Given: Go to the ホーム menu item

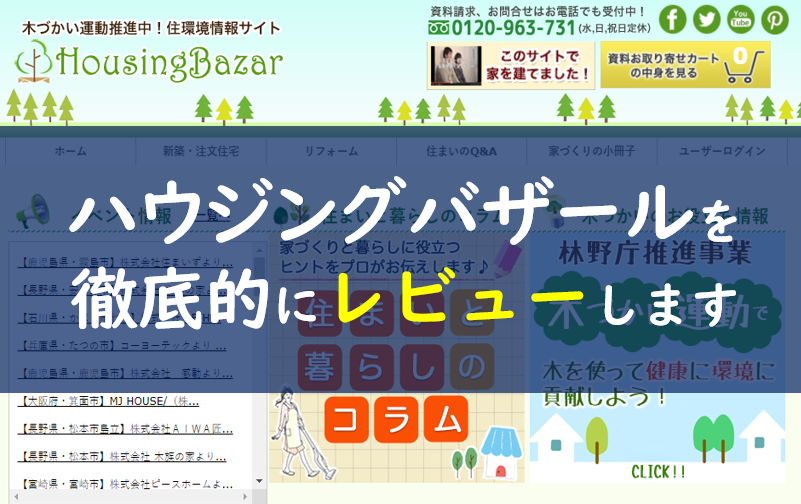Looking at the screenshot, I should [70, 151].
